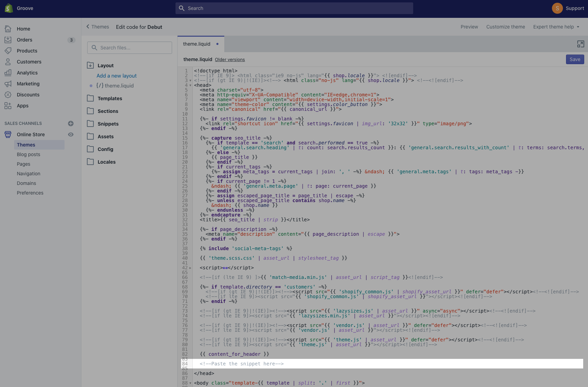The image size is (588, 387).
Task: Collapse the head tag fold at line 4
Action: pyautogui.click(x=190, y=85)
